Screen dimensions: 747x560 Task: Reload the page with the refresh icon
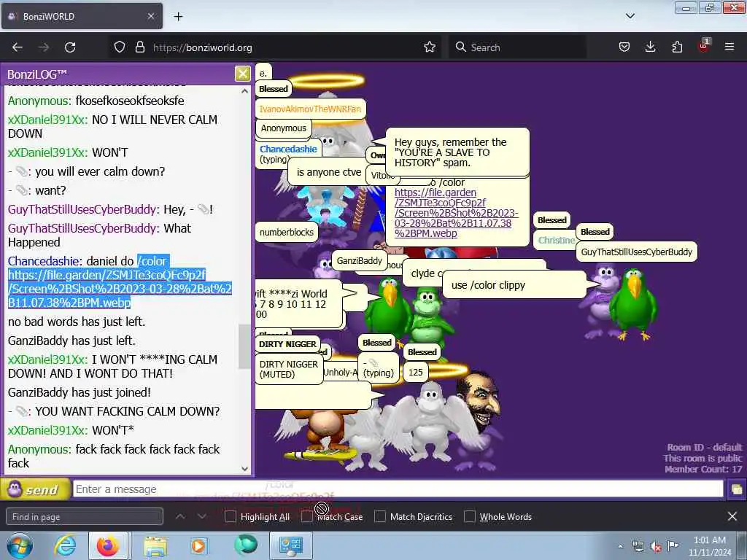point(70,47)
